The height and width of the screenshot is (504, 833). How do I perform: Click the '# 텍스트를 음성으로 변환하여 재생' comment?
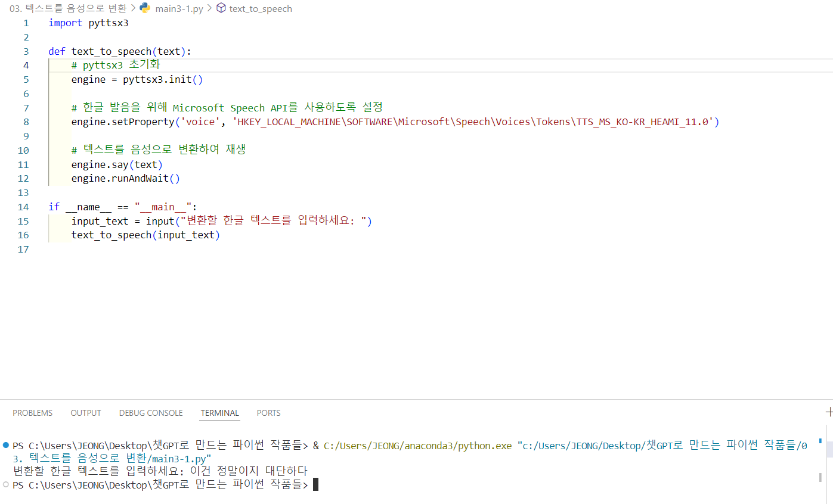(159, 150)
